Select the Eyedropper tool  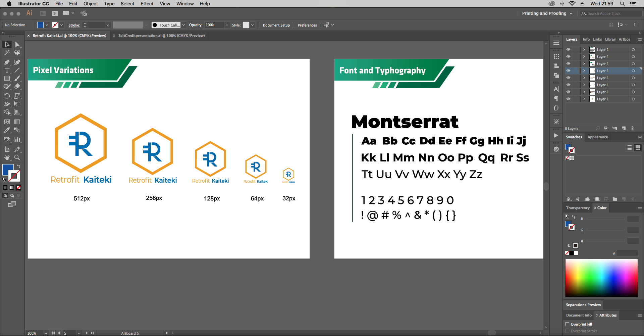tap(7, 130)
